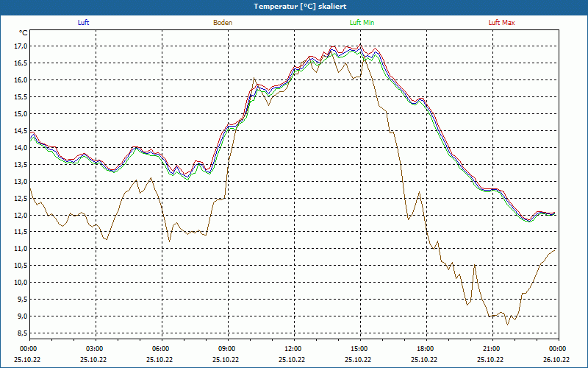Click the "13,0" y-axis value
Image resolution: width=588 pixels, height=368 pixels.
tap(21, 181)
